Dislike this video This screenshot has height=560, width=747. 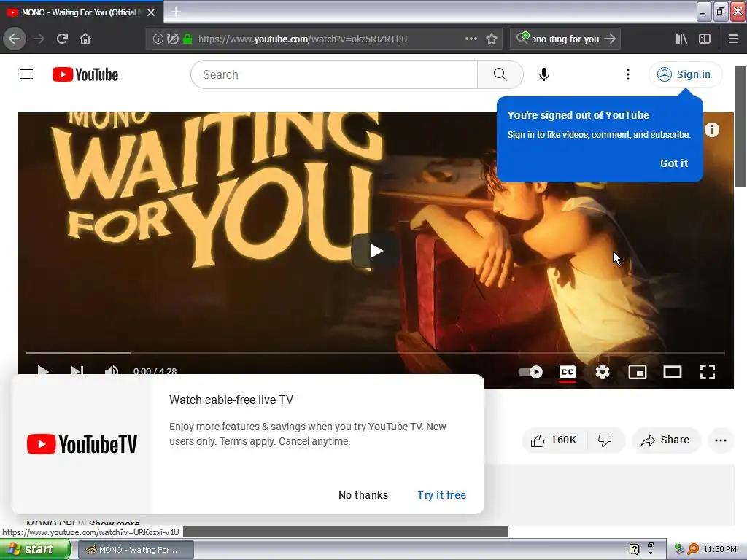[605, 440]
